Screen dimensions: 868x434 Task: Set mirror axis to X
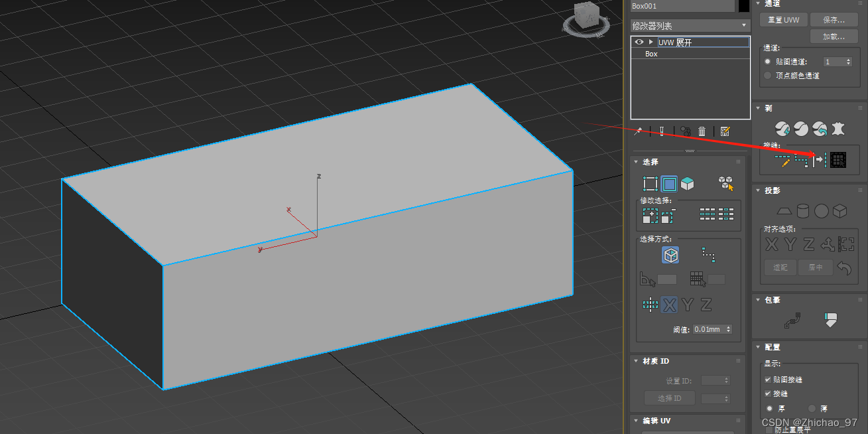tap(670, 305)
